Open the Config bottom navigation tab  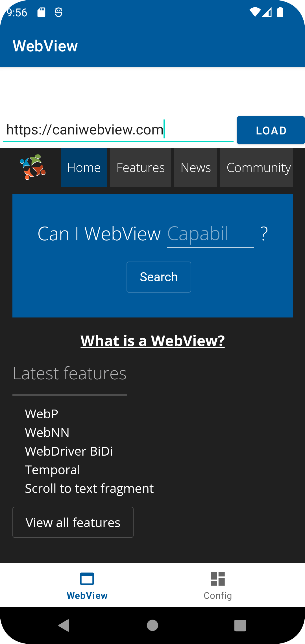(218, 585)
